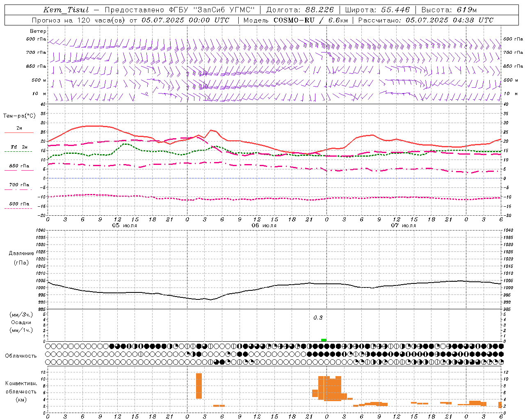
Task: Click the longitude value 88.226
Action: [x=320, y=10]
